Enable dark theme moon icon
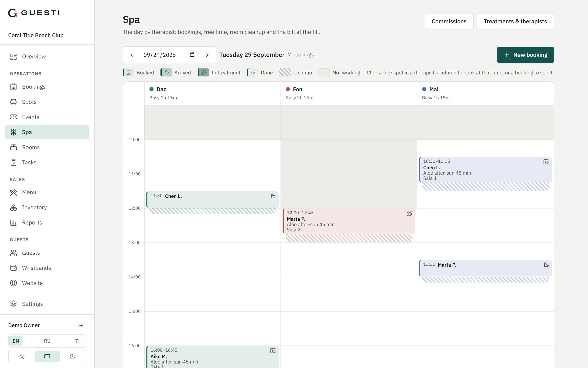The width and height of the screenshot is (588, 368). coord(72,357)
